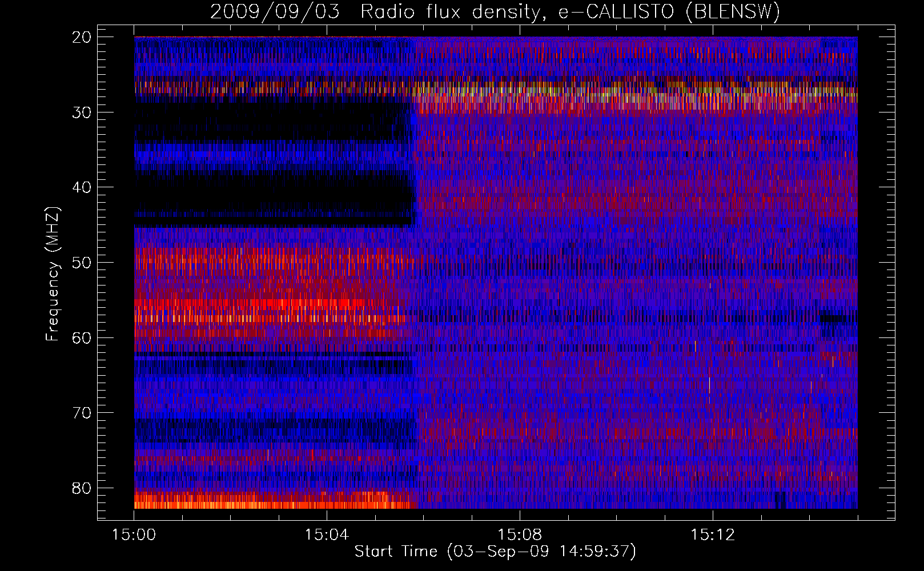Screen dimensions: 924x571
Task: Click the 70 MHz frequency tick label
Action: click(x=82, y=413)
